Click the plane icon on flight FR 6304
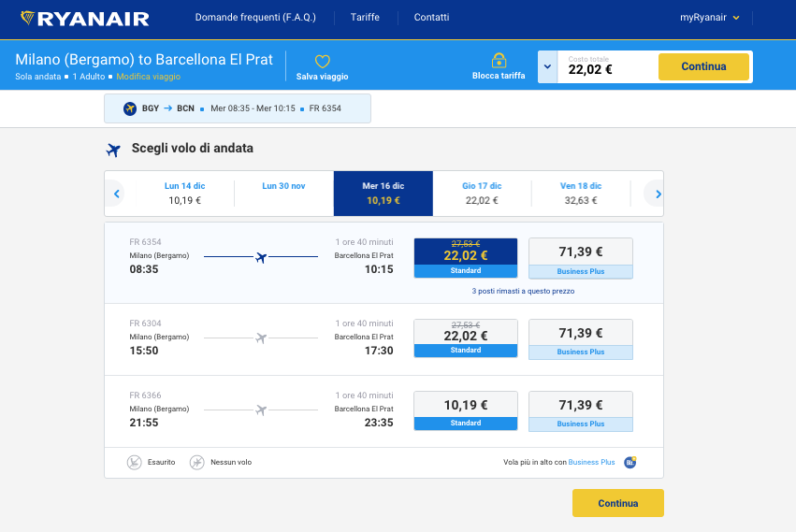The width and height of the screenshot is (796, 532). point(261,338)
